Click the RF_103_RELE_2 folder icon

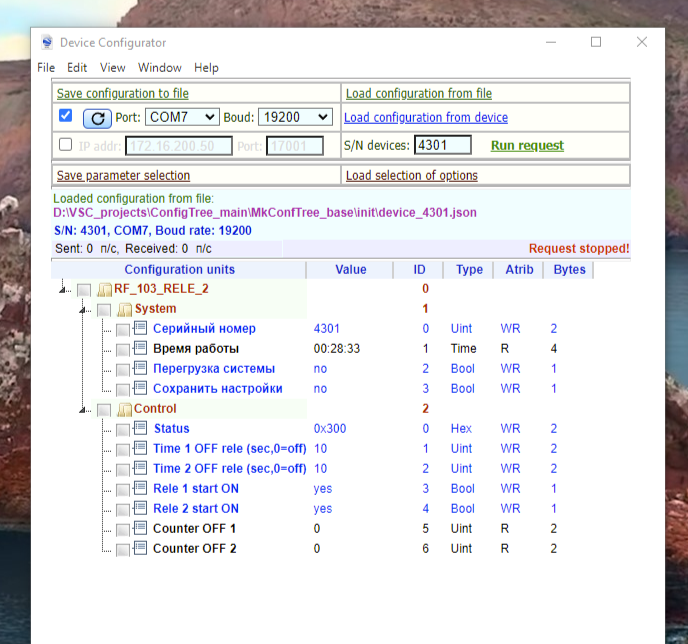105,290
